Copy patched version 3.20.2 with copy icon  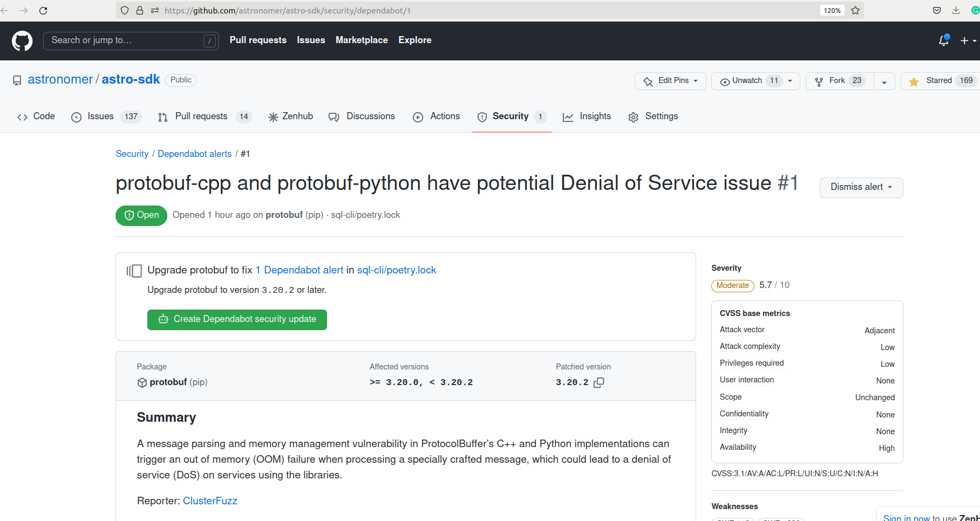coord(599,382)
